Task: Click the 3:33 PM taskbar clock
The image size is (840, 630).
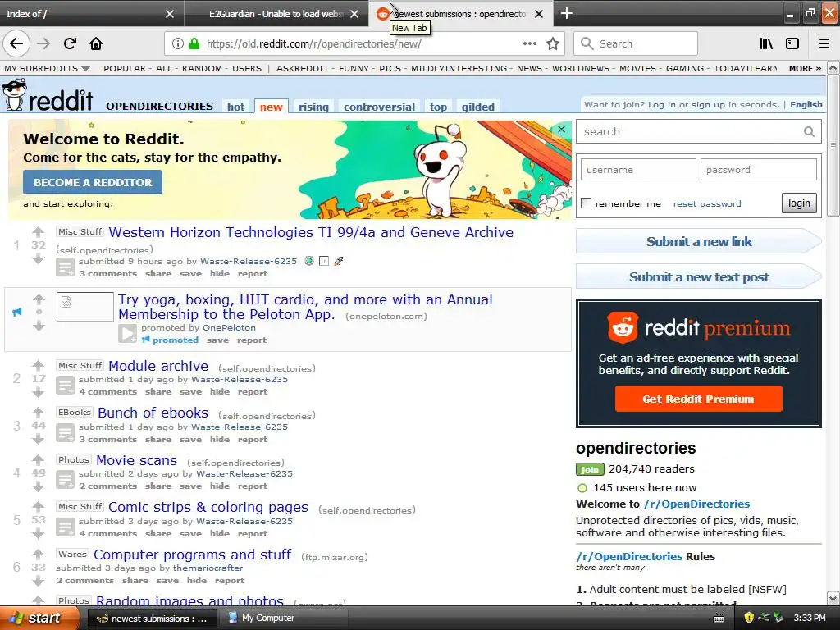Action: 810,619
